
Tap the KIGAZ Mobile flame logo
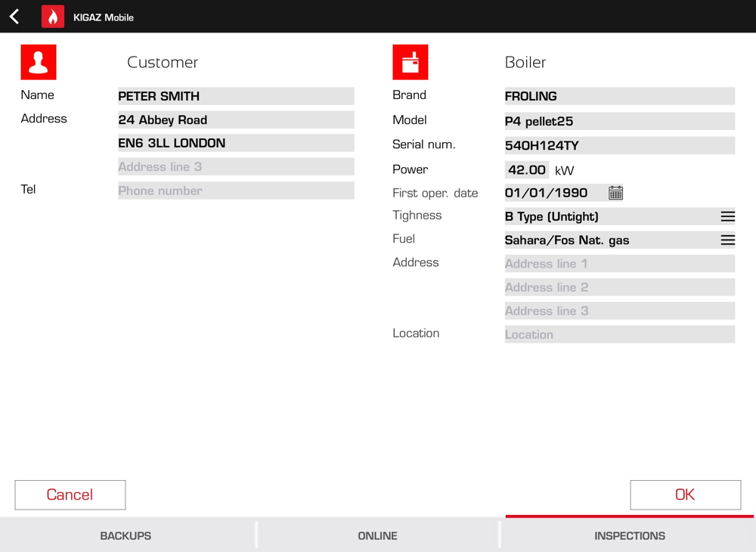[53, 17]
